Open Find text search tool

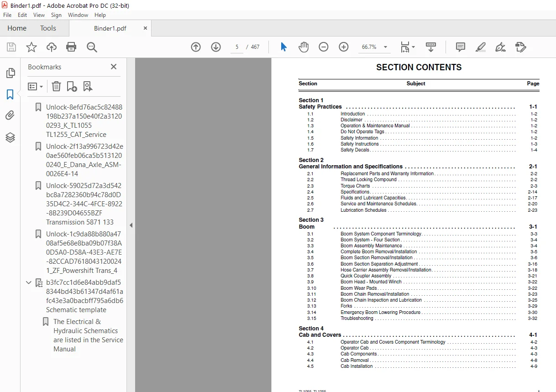point(92,47)
